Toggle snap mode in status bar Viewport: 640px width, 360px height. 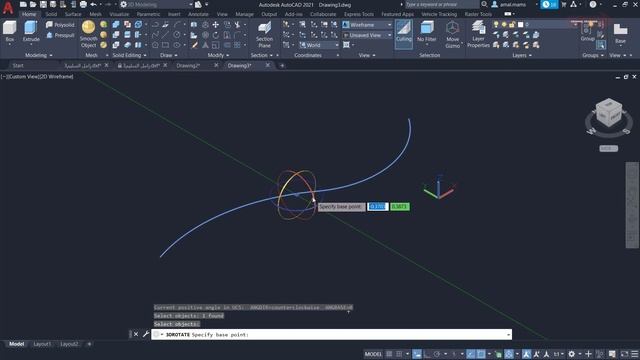coord(399,354)
